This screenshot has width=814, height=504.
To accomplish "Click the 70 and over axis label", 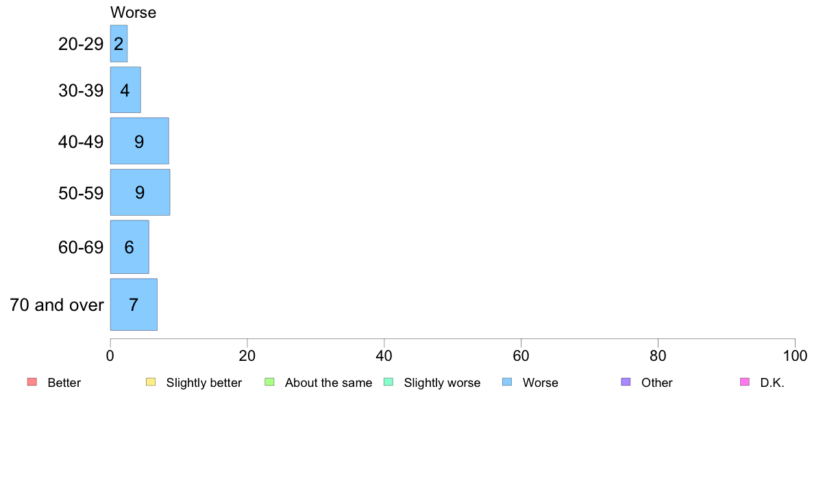I will pyautogui.click(x=57, y=305).
